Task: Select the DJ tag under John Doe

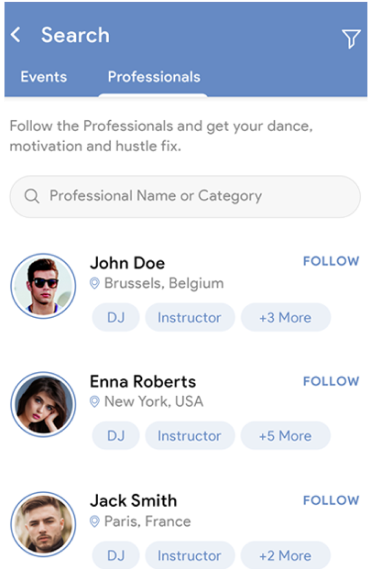Action: tap(116, 318)
